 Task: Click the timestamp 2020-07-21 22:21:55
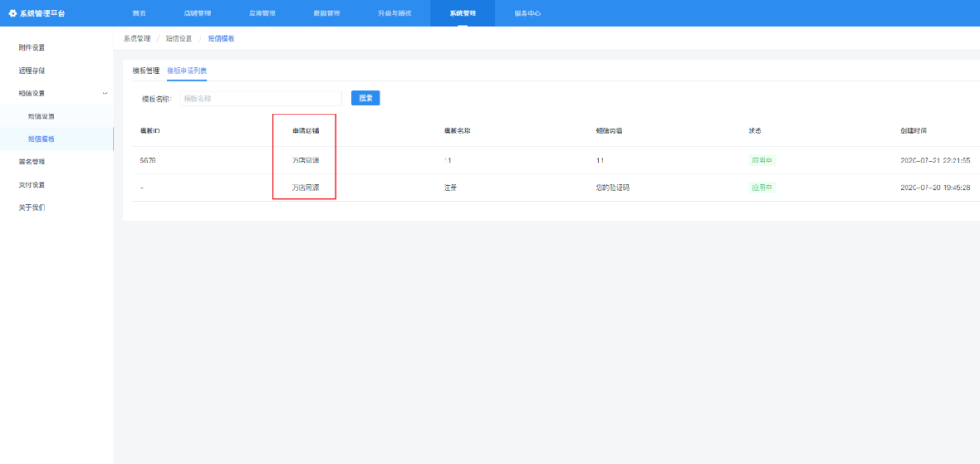[936, 161]
